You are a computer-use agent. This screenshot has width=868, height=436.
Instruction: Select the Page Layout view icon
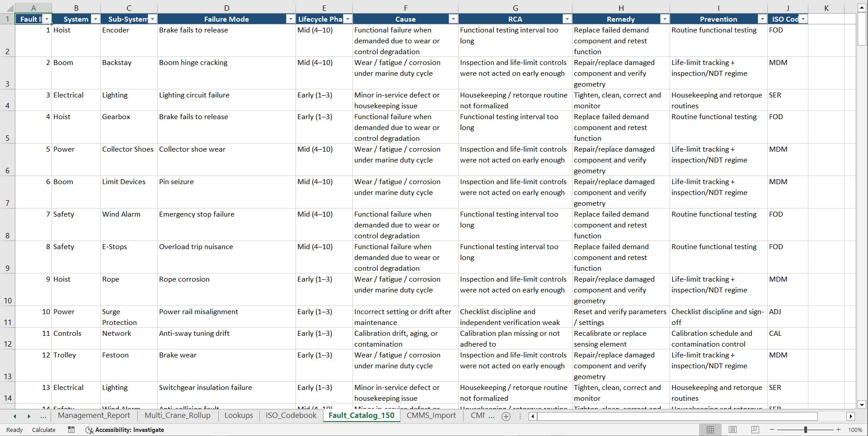732,430
